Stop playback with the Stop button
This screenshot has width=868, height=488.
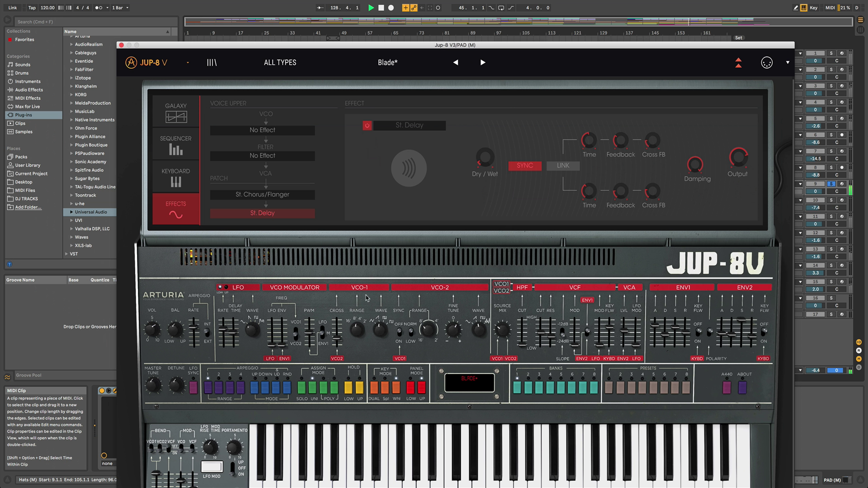[x=381, y=8]
